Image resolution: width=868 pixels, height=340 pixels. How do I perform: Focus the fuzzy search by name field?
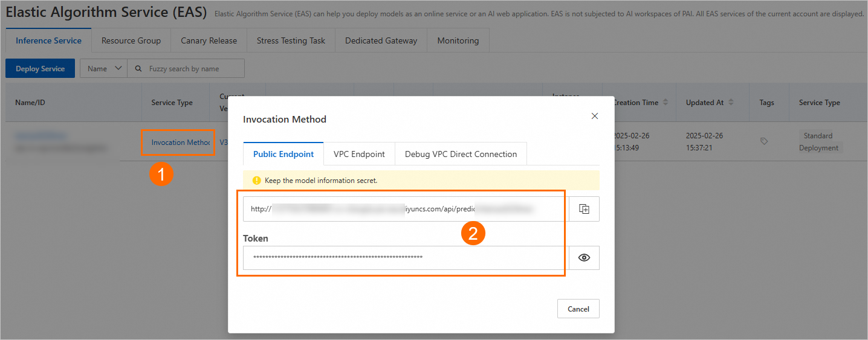tap(193, 69)
